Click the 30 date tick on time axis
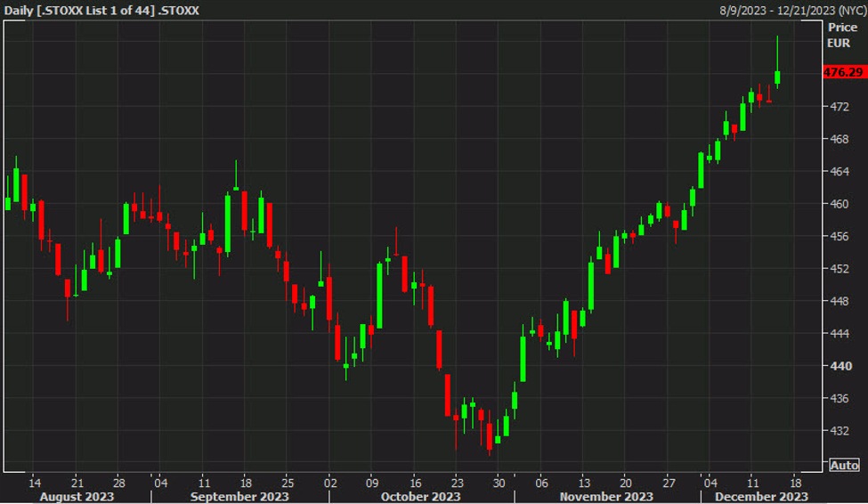Viewport: 868px width, 504px height. (x=499, y=482)
